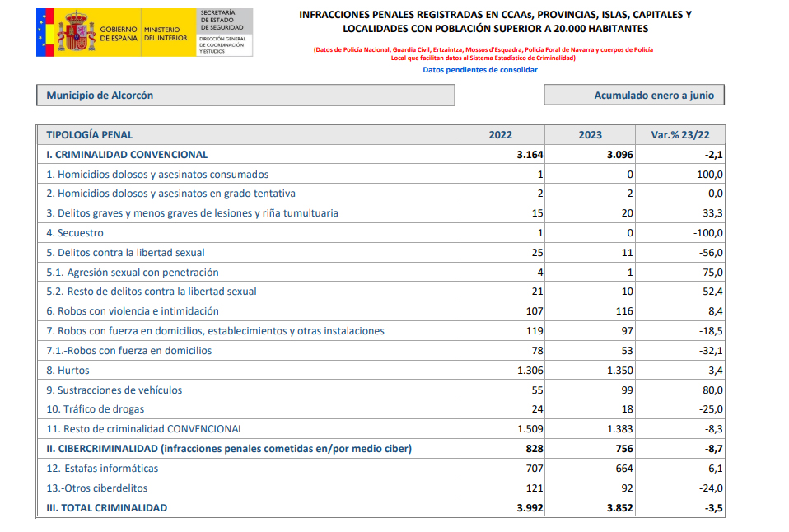Viewport: 789px width, 532px height.
Task: Click the 9. Sustracciones de vehículos row label
Action: [x=114, y=390]
